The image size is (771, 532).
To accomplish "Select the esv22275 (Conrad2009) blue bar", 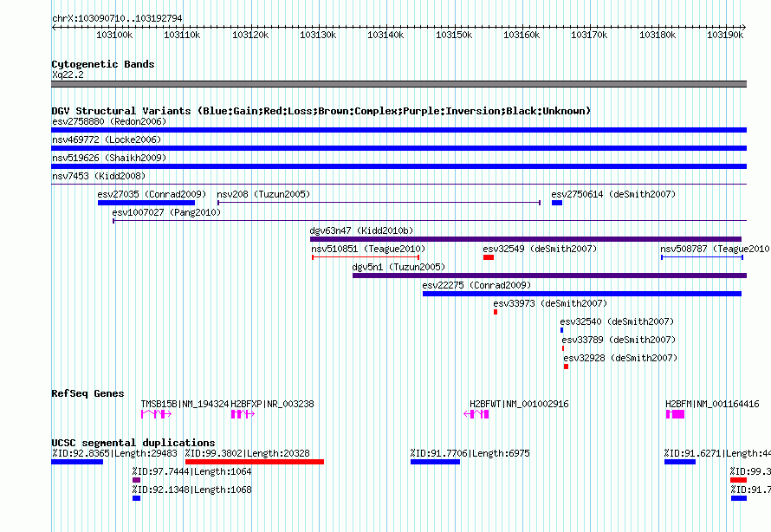I will click(x=581, y=294).
